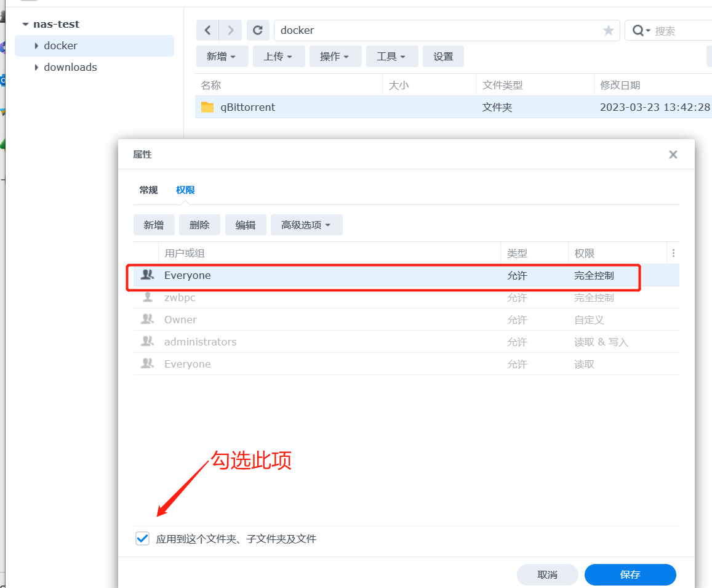Refresh the docker folder listing

[x=258, y=30]
